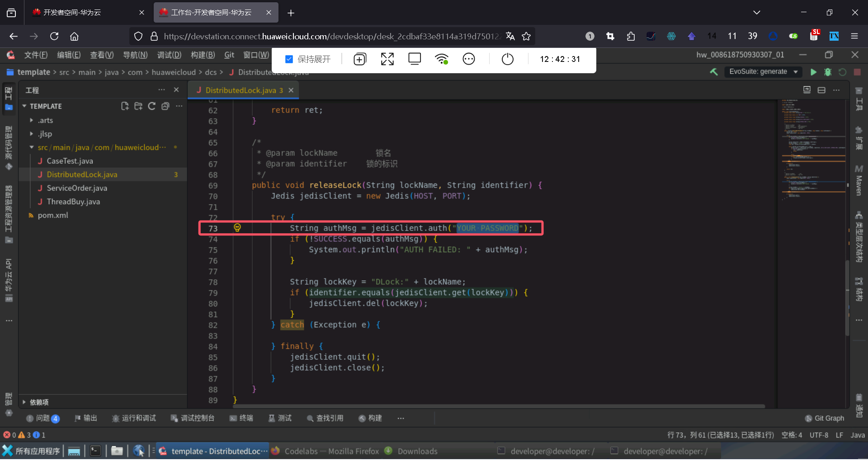
Task: Click the Debug bug icon
Action: point(828,72)
